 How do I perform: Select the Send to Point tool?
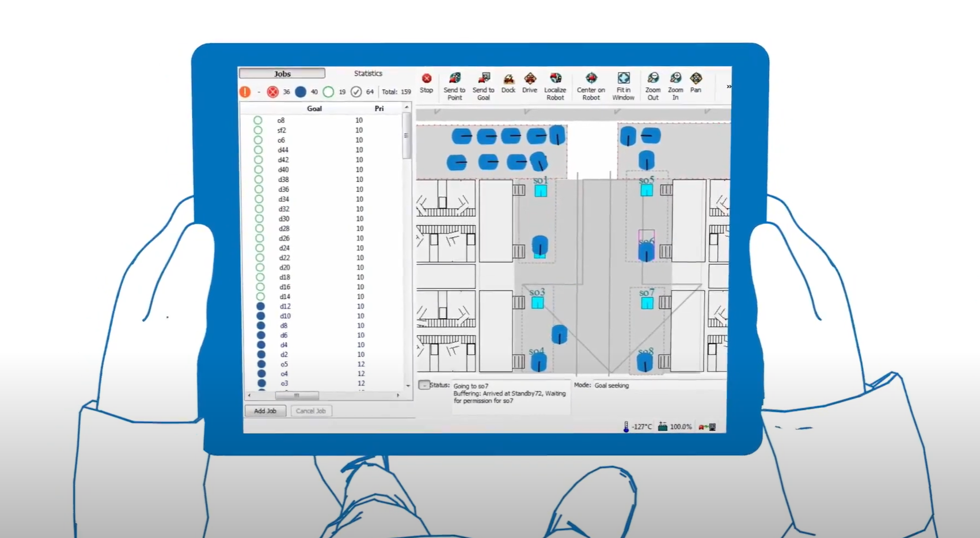point(454,78)
